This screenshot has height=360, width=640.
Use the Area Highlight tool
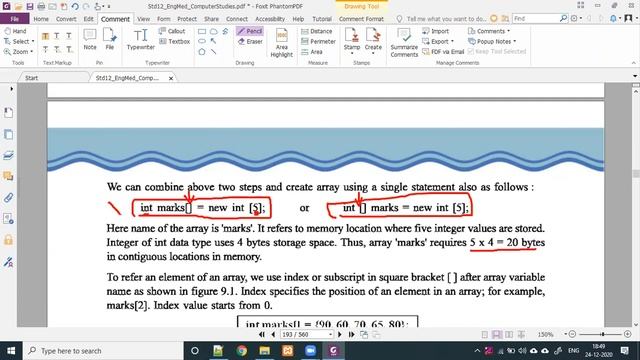(x=282, y=42)
